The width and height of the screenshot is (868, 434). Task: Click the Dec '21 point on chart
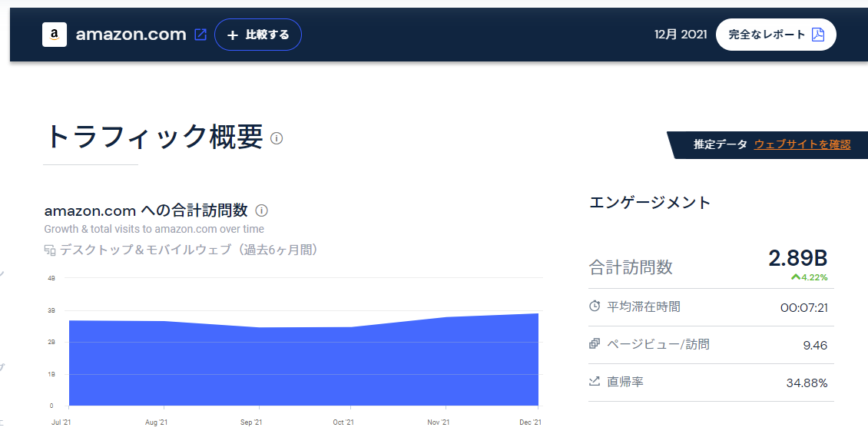coord(538,313)
